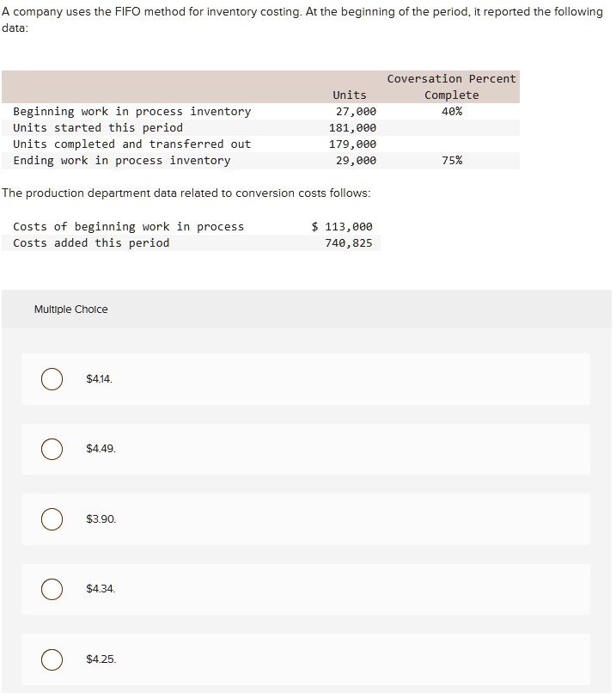Select the $4.14 radio button
Image resolution: width=616 pixels, height=699 pixels.
[52, 378]
